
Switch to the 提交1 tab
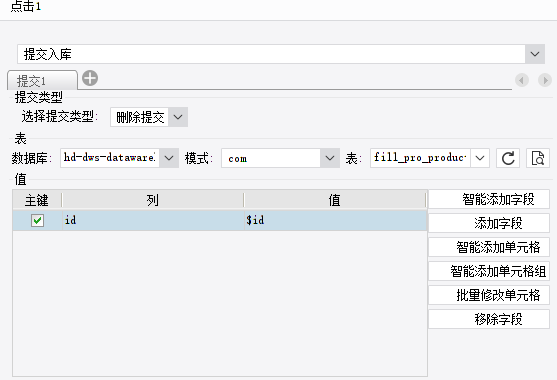(42, 80)
